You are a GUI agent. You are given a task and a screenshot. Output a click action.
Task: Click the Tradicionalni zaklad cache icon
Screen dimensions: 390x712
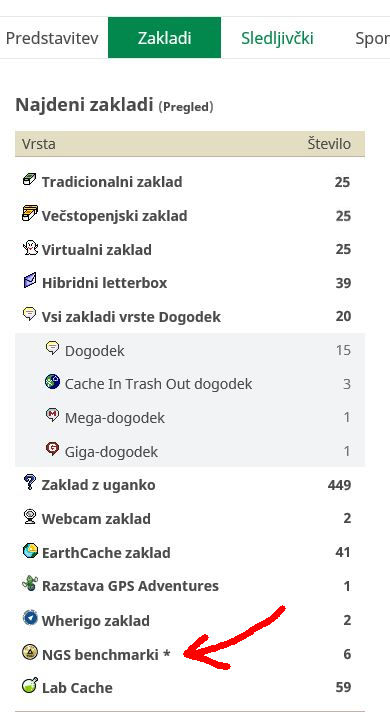click(30, 180)
